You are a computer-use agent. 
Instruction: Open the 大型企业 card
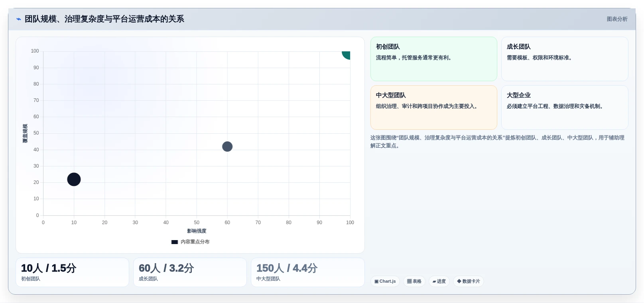click(x=565, y=108)
